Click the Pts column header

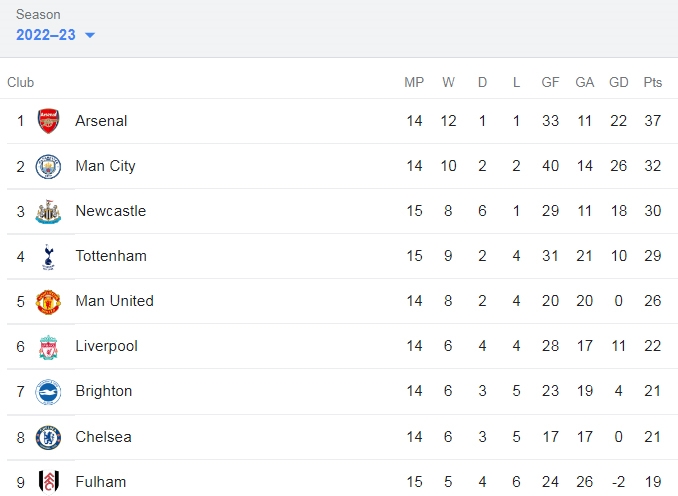[652, 82]
